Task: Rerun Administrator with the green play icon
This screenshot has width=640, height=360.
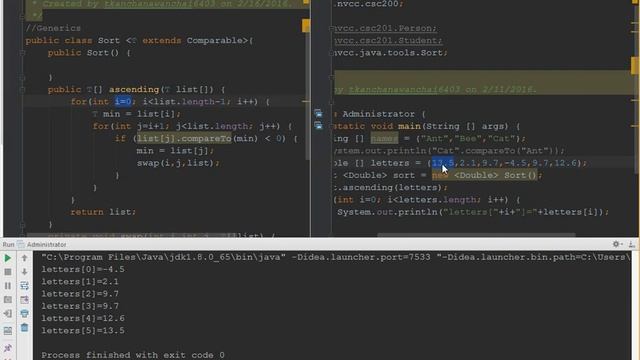Action: [7, 258]
